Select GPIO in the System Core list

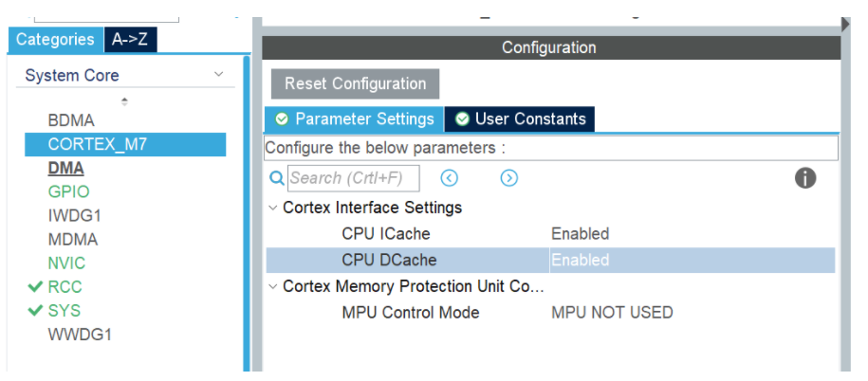point(68,191)
